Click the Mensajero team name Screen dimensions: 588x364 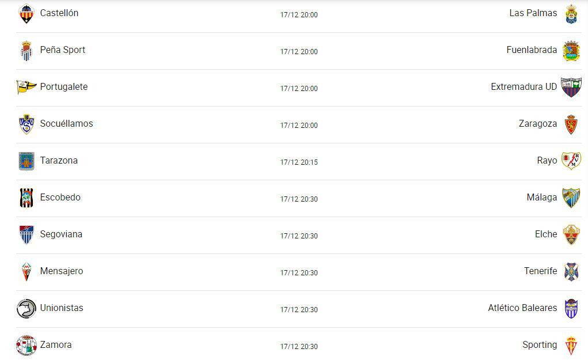(62, 271)
